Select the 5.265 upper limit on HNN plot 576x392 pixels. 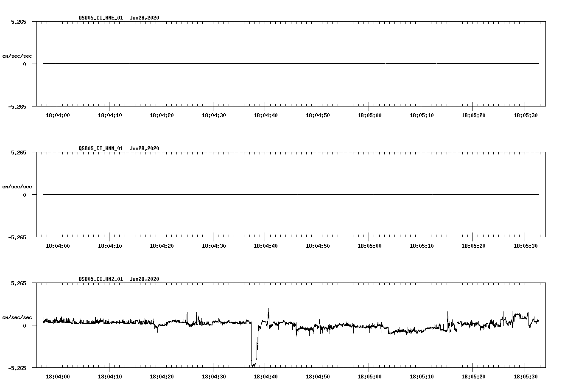(x=18, y=153)
